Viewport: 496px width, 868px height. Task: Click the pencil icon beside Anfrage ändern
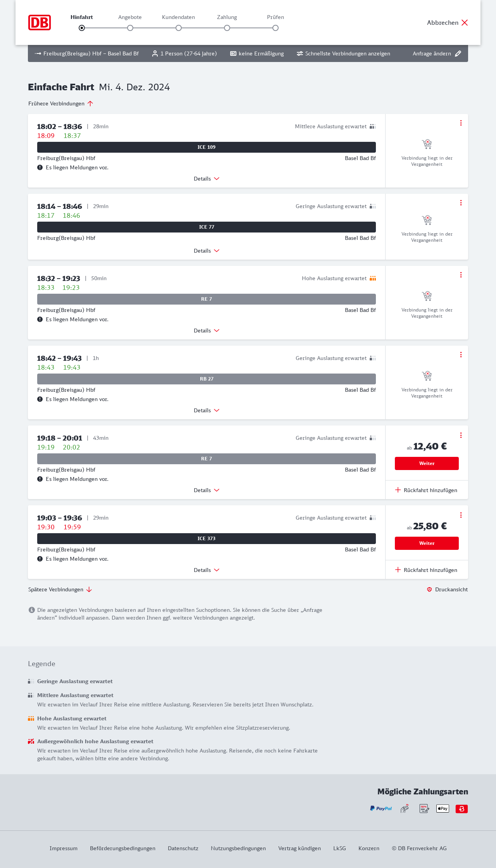(458, 53)
